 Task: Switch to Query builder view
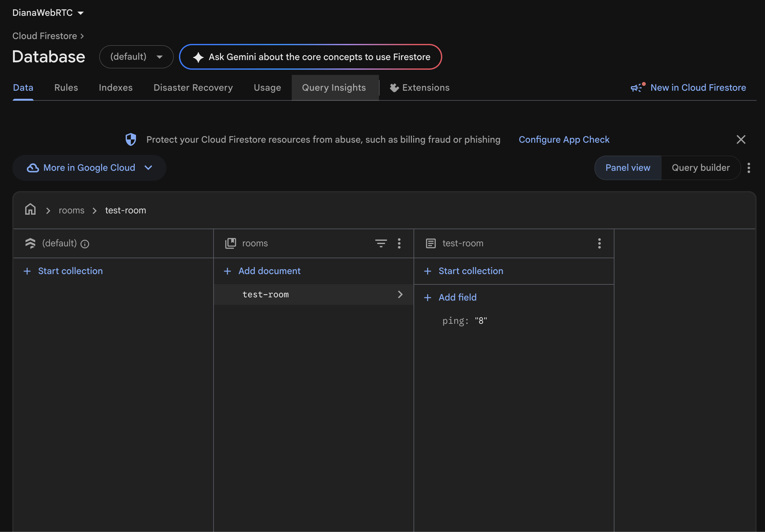coord(701,168)
